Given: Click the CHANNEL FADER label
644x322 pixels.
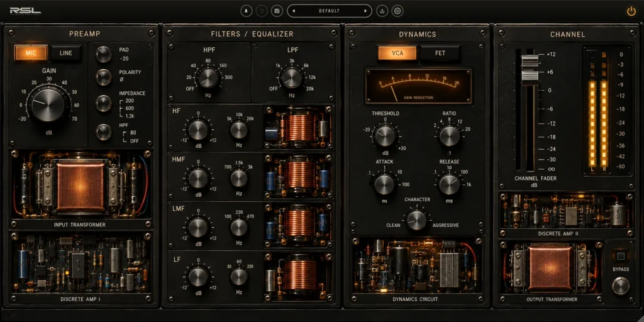Looking at the screenshot, I should pyautogui.click(x=535, y=179).
